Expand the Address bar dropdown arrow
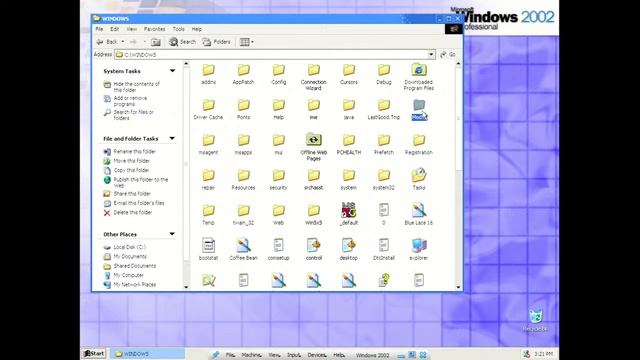Viewport: 640px width, 360px height. click(x=431, y=54)
